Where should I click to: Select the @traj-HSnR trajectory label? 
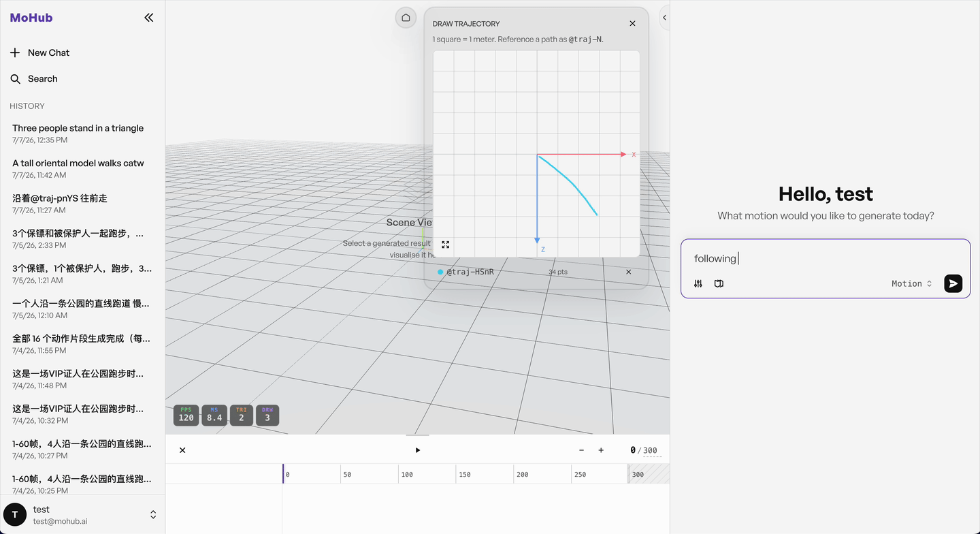(x=470, y=272)
